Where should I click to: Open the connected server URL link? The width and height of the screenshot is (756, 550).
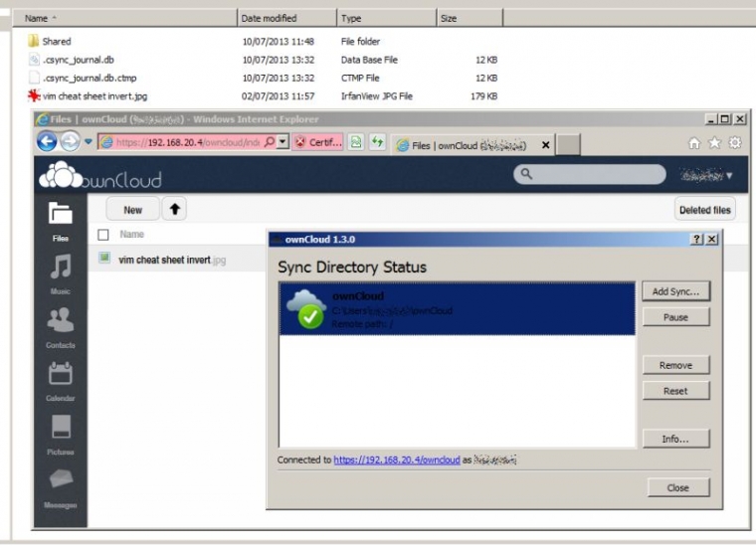pyautogui.click(x=397, y=459)
